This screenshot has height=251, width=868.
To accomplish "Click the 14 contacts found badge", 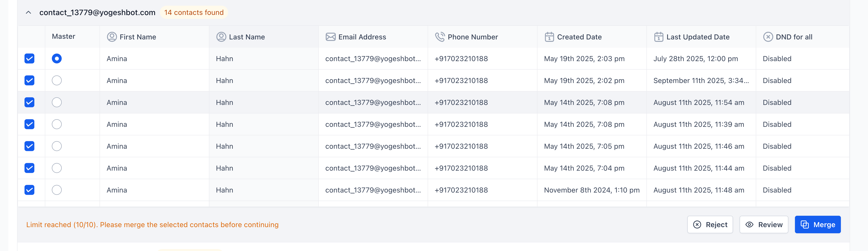I will click(x=194, y=12).
